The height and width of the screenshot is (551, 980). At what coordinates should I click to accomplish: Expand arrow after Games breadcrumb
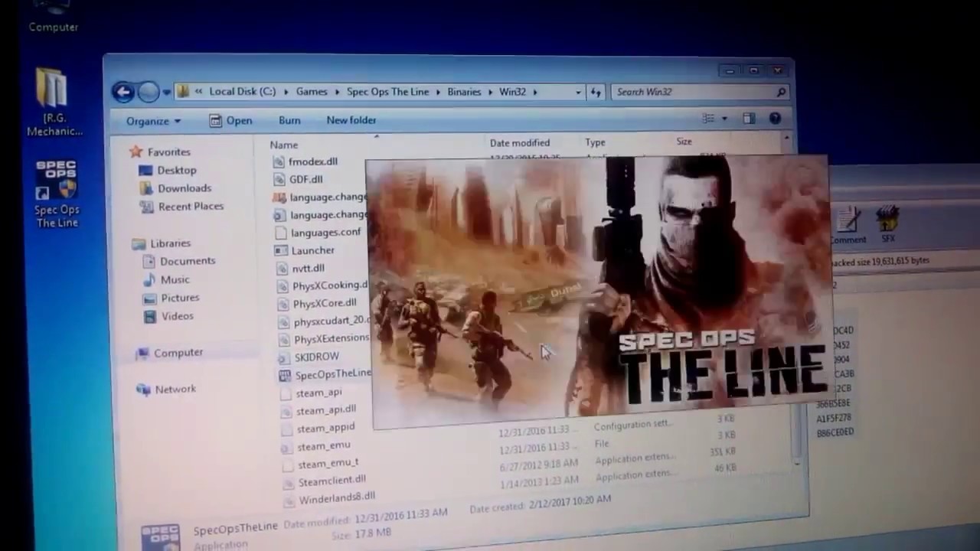[336, 92]
